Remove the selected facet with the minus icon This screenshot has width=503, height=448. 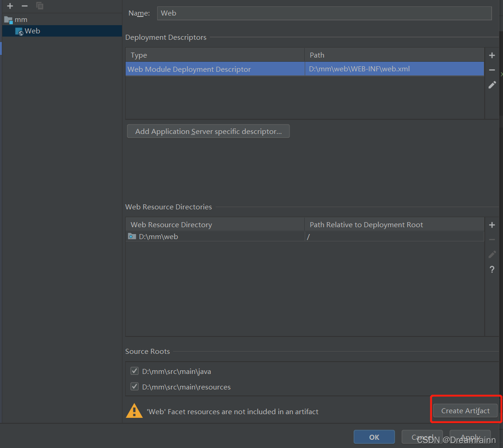coord(24,6)
